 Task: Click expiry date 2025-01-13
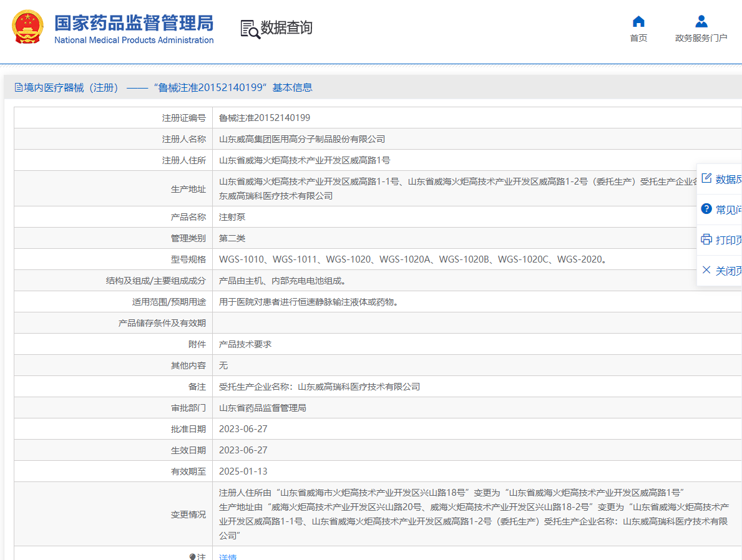[243, 471]
